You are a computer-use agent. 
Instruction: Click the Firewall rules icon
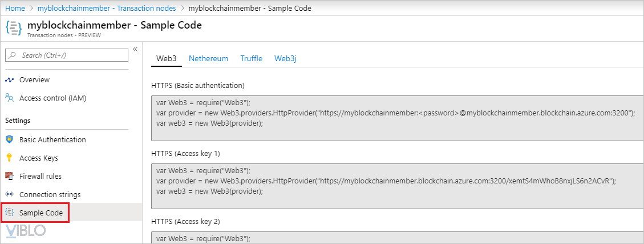9,176
